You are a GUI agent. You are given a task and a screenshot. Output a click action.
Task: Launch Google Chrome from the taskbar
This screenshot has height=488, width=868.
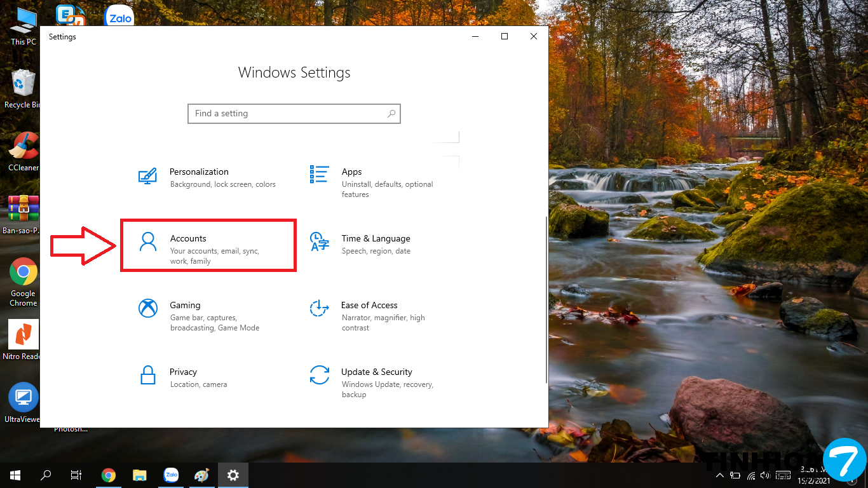(109, 475)
